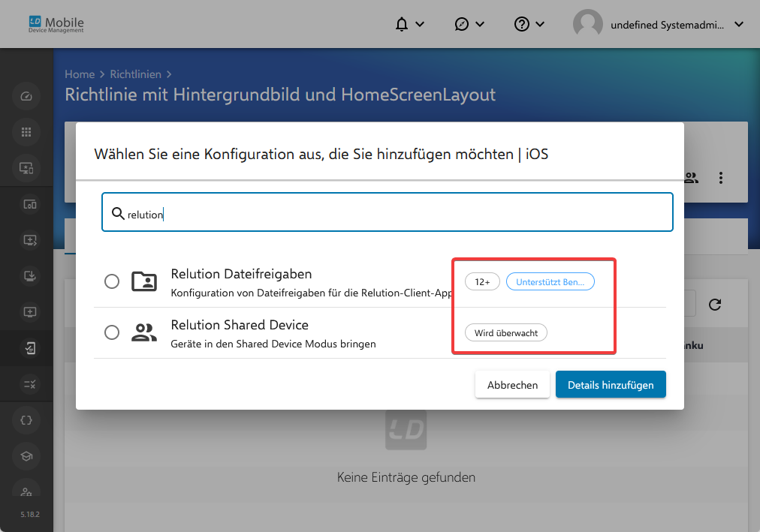Open the help question mark icon

point(521,24)
